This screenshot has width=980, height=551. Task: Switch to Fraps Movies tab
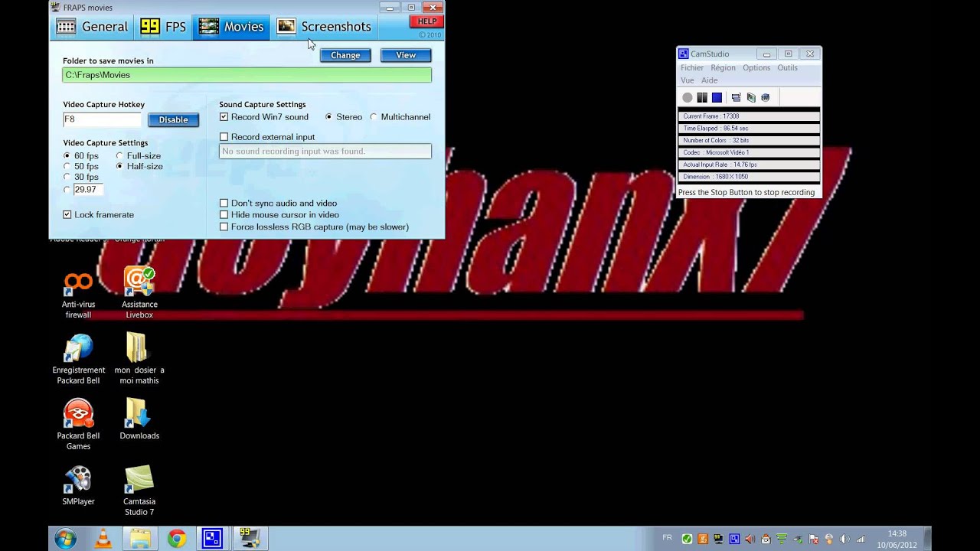pos(231,27)
